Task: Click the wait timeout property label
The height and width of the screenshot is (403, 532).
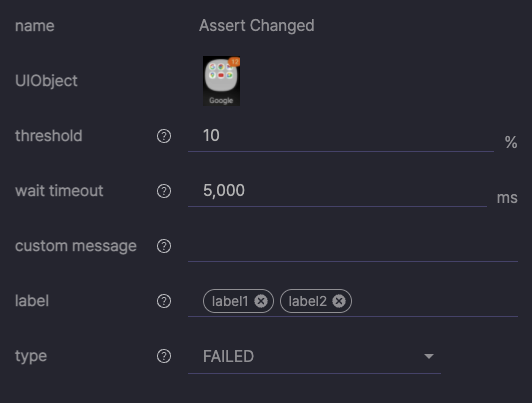Action: [59, 191]
